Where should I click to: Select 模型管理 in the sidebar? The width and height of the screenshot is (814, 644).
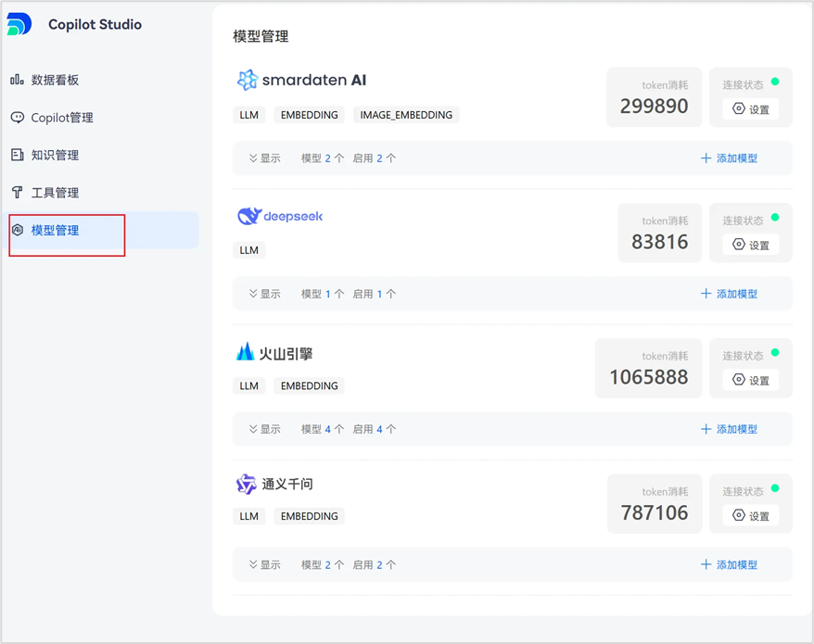pos(101,230)
